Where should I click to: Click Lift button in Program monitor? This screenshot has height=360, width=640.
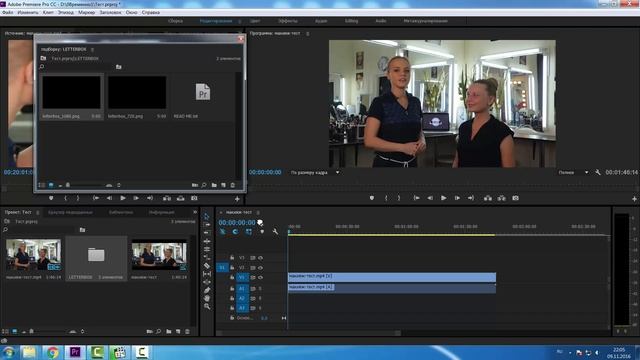[488, 198]
